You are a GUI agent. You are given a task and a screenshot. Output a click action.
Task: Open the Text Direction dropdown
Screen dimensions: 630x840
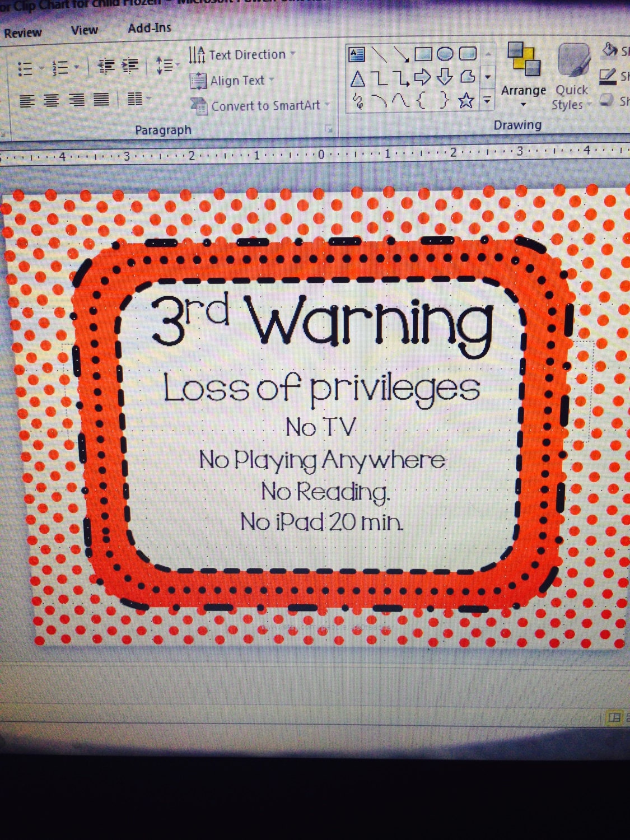tap(246, 54)
